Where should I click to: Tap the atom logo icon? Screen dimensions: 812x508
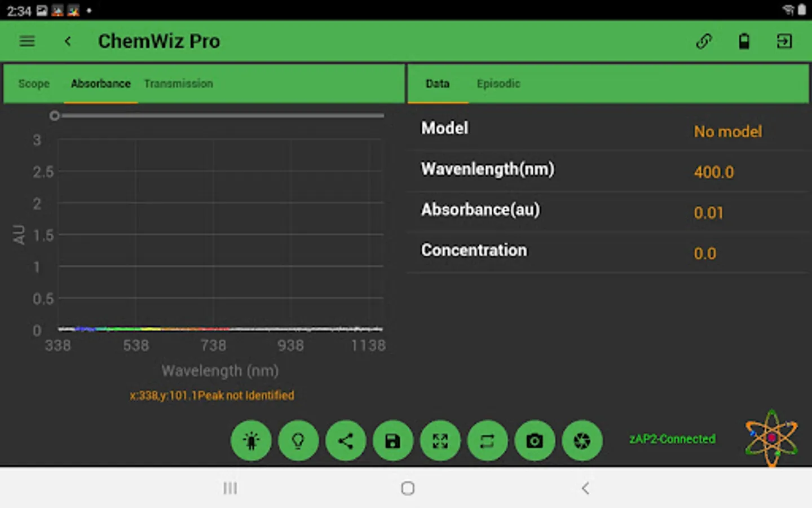(x=771, y=438)
